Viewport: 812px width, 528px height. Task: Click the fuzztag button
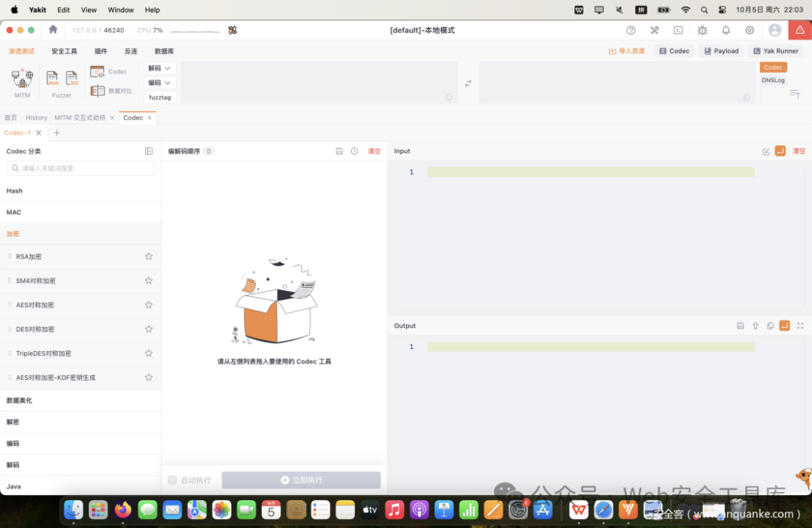[x=159, y=98]
